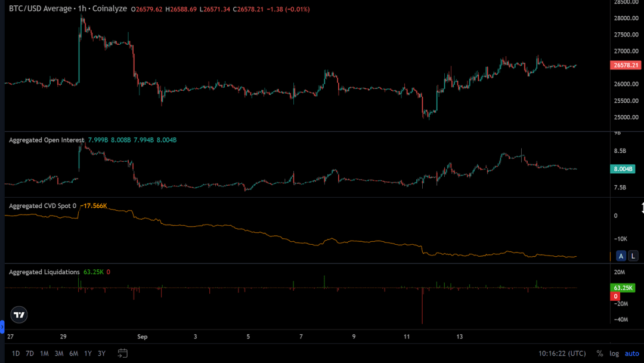Click the Aggregated Open Interest indicator label
The image size is (644, 363).
(46, 140)
